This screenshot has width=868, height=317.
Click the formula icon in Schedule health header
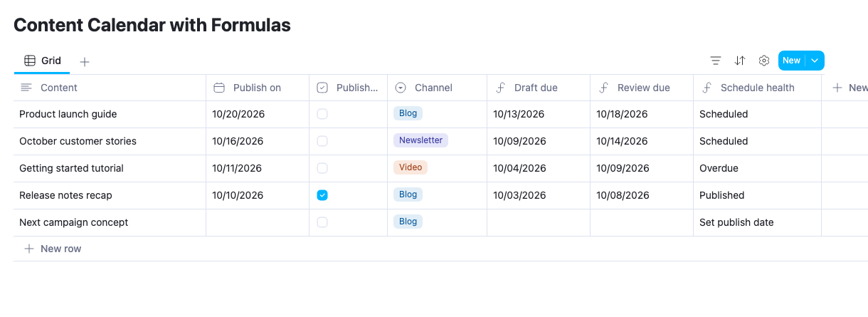[x=706, y=88]
